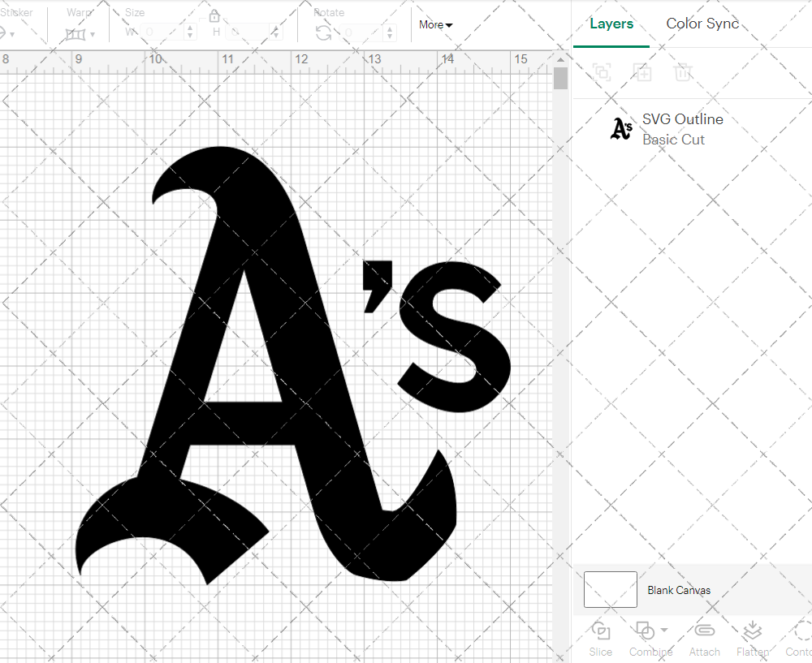Expand the Combine dropdown arrow

tap(664, 631)
